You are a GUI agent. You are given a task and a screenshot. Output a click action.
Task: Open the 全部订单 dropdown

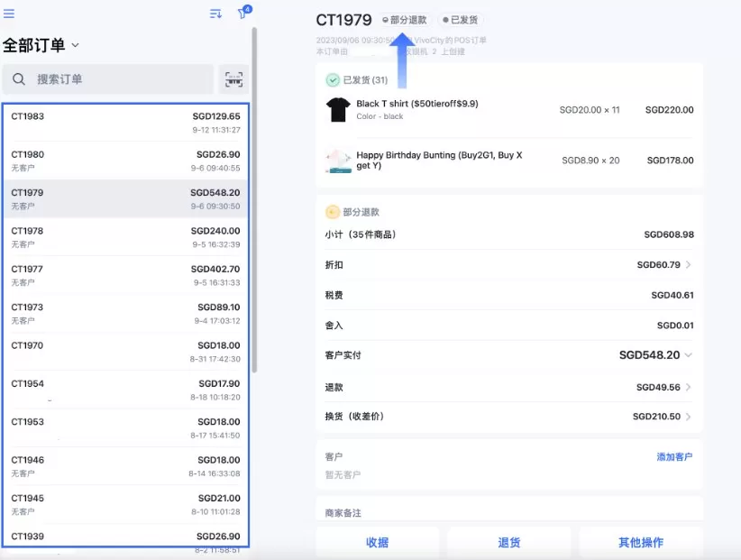38,42
